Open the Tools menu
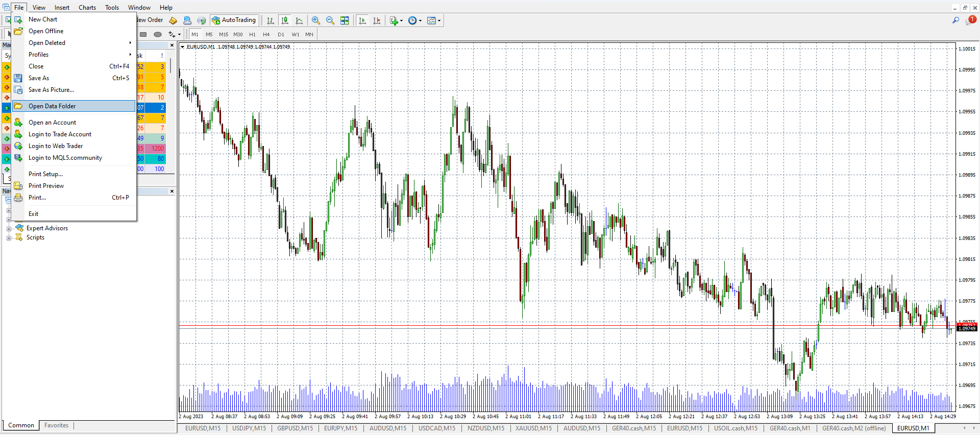980x435 pixels. pos(112,8)
